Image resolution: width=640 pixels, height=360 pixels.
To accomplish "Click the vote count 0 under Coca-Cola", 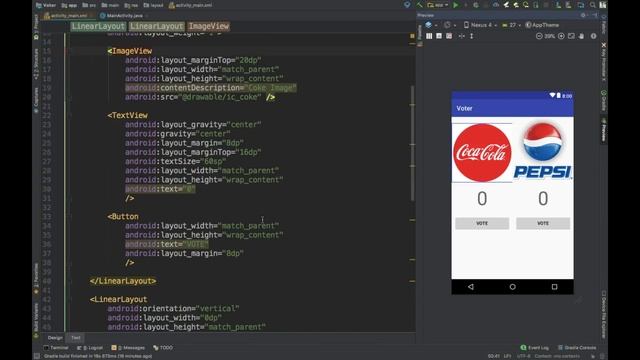I will pyautogui.click(x=482, y=199).
